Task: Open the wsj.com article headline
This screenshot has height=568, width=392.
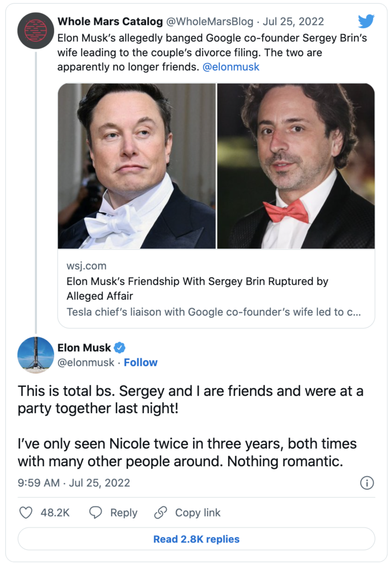Action: [198, 289]
